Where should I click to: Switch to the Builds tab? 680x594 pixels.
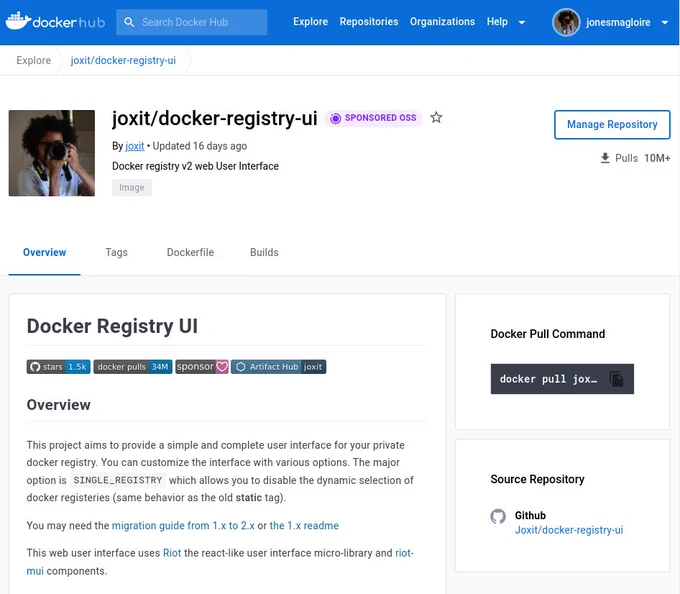tap(264, 252)
